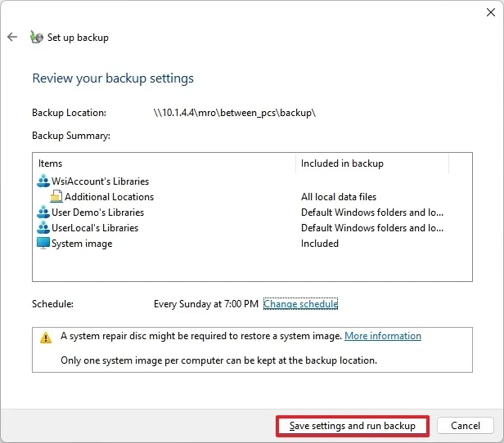
Task: Cancel the backup setup
Action: point(465,426)
